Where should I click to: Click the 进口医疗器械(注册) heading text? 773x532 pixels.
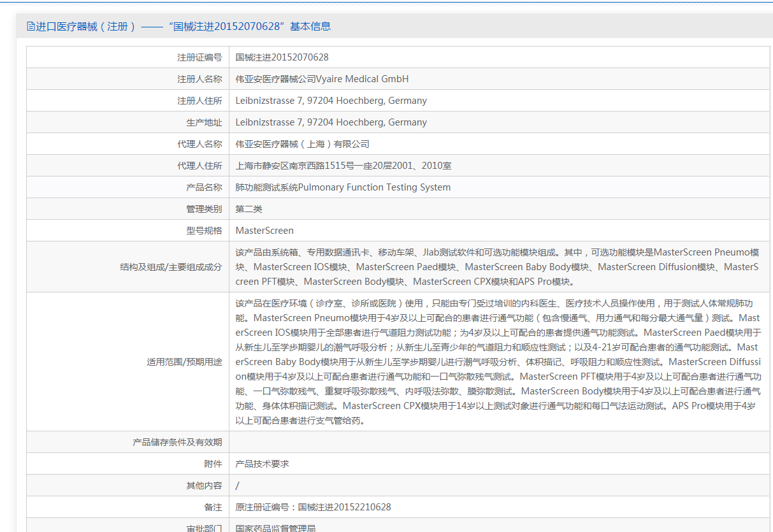[x=86, y=27]
